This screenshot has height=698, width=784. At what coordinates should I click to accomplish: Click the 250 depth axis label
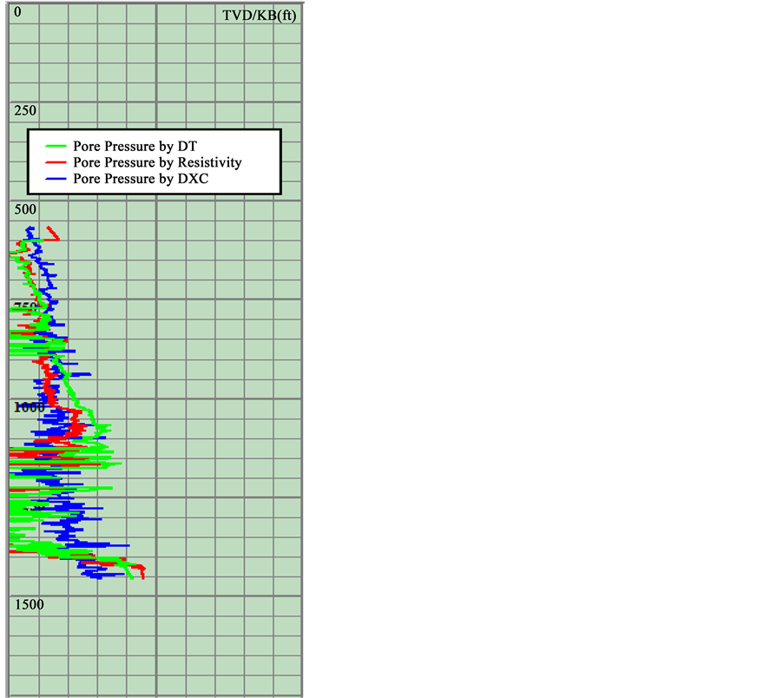tap(25, 110)
